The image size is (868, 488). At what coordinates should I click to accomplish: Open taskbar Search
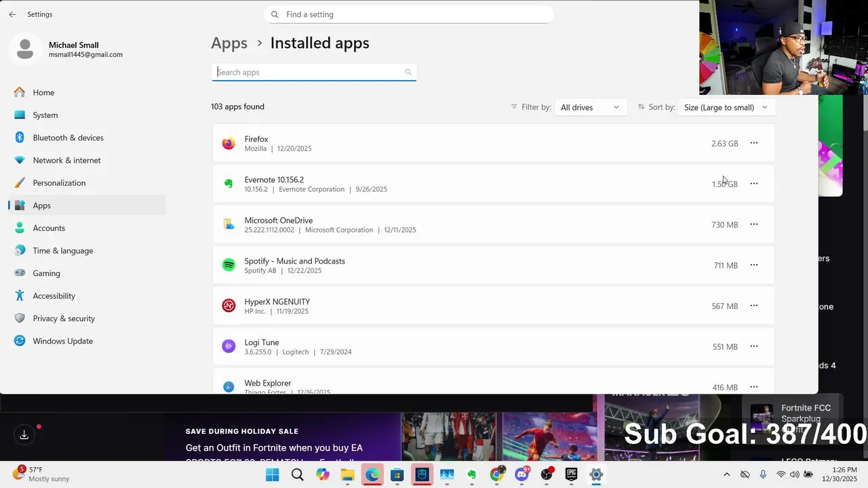pos(297,474)
